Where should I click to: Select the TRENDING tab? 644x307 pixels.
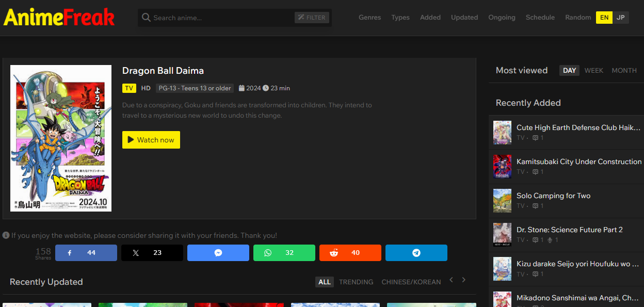click(356, 282)
